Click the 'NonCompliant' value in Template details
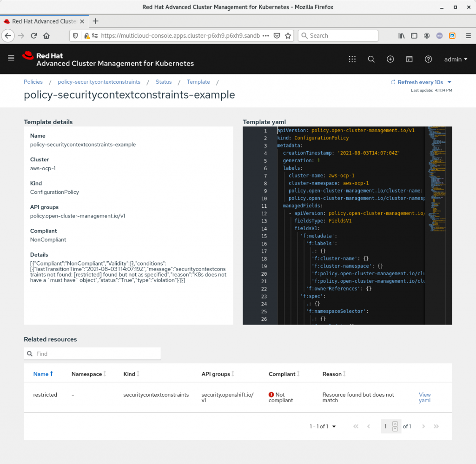The height and width of the screenshot is (464, 476). click(48, 239)
